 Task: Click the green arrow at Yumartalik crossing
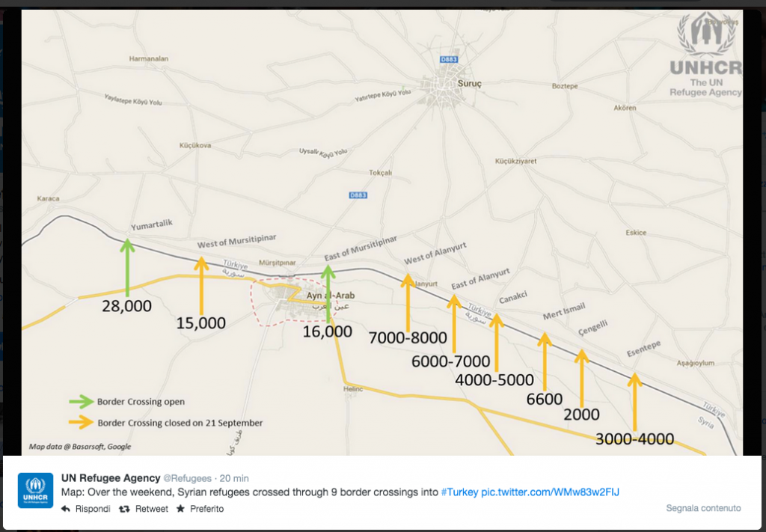tap(127, 267)
